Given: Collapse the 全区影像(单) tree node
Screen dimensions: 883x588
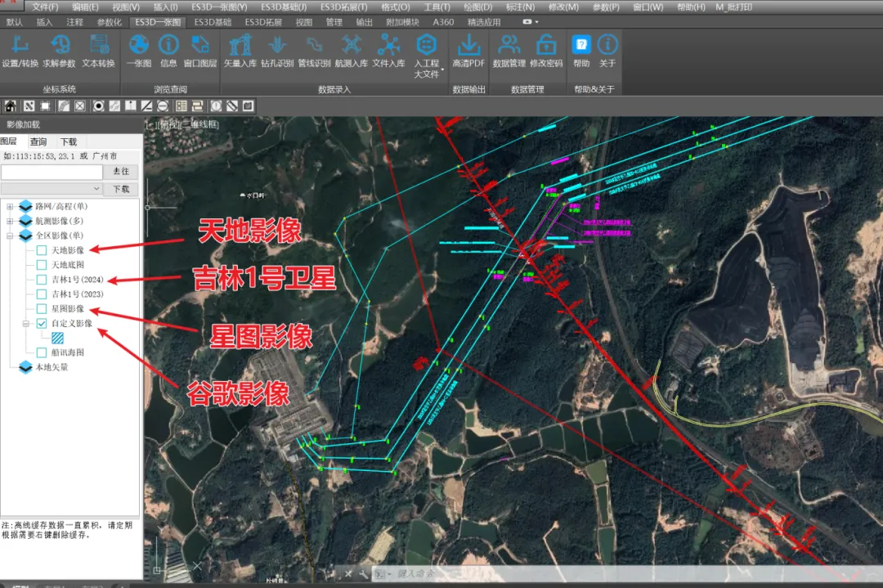Looking at the screenshot, I should [10, 236].
